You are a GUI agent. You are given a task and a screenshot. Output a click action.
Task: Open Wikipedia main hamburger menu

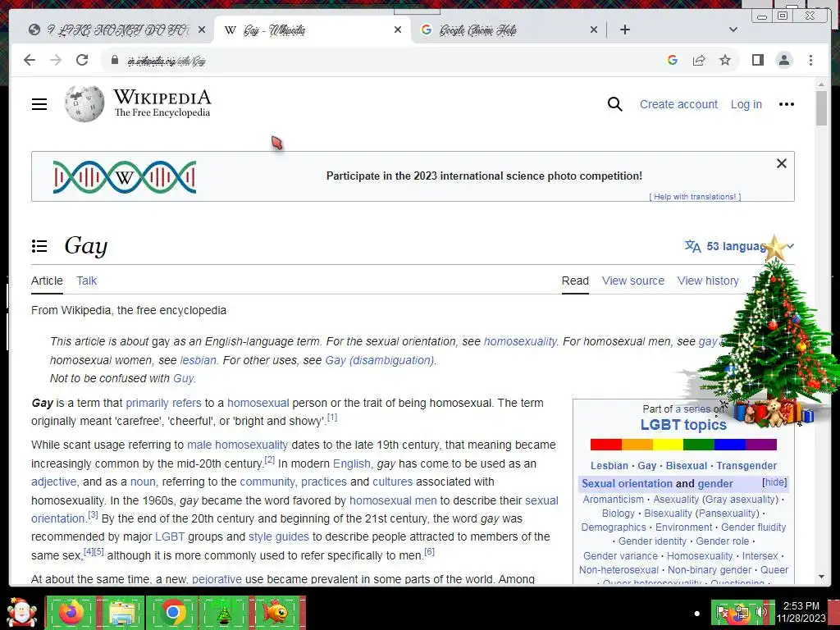point(39,104)
